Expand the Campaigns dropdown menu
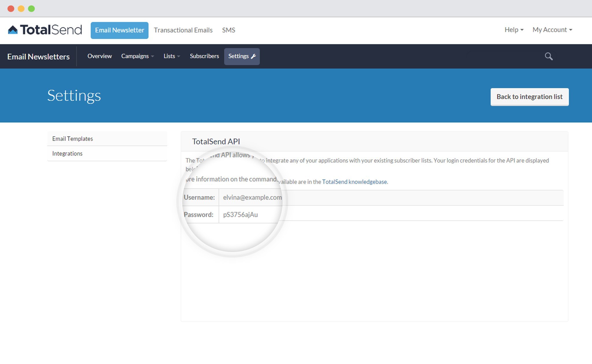Viewport: 592px width, 364px height. 137,56
